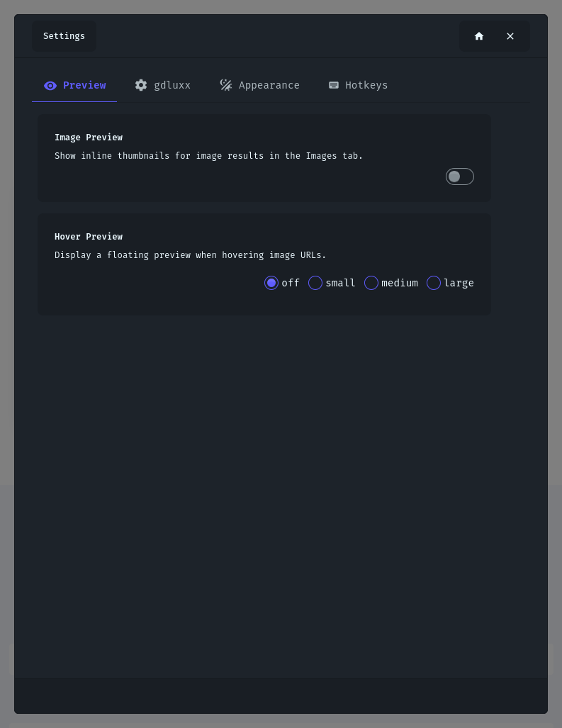
Task: Click the keyboard icon beside Hotkeys
Action: click(334, 85)
